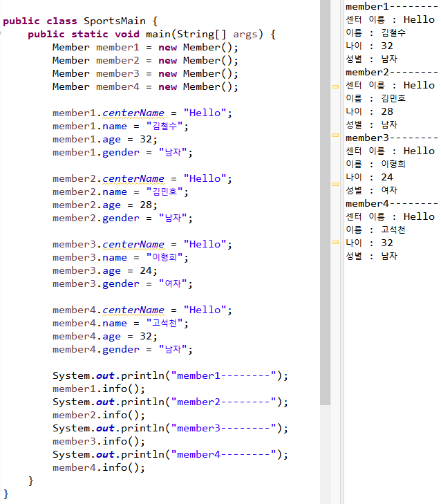The height and width of the screenshot is (504, 441).
Task: Click the 'member3.centerName = "Hello";' code line
Action: pos(142,245)
